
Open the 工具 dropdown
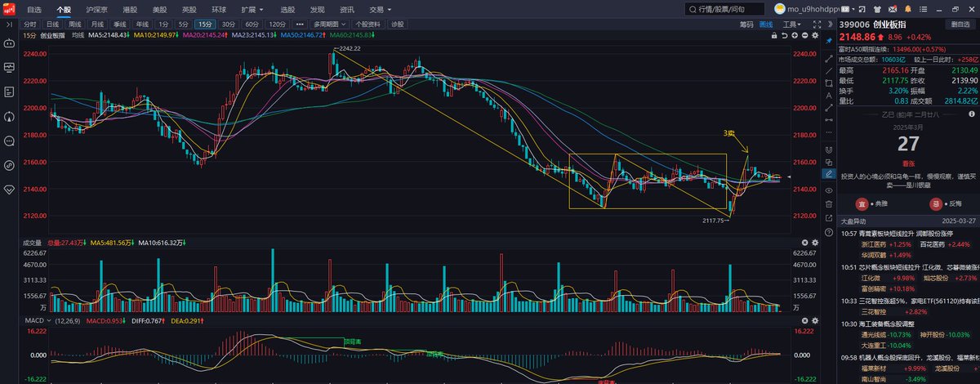click(x=791, y=25)
